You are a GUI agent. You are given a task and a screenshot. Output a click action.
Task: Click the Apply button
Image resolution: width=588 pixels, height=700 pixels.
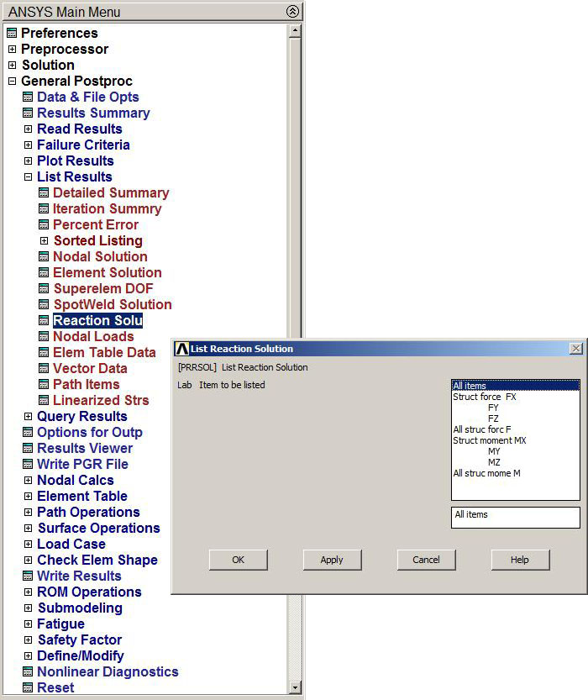coord(332,560)
